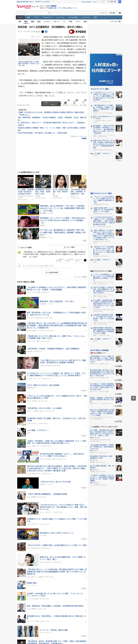Click the ログイン link

click(x=42, y=8)
